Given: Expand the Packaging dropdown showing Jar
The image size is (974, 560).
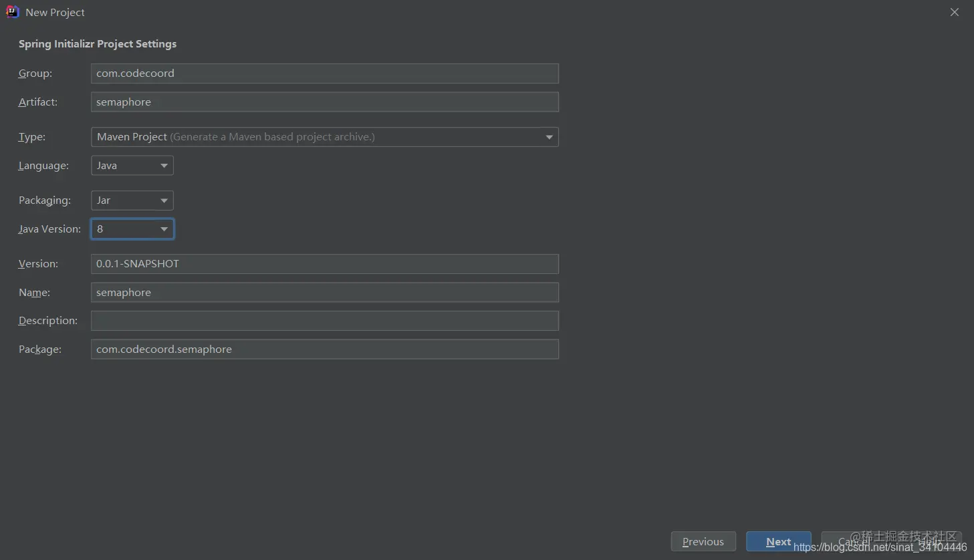Looking at the screenshot, I should pos(132,200).
